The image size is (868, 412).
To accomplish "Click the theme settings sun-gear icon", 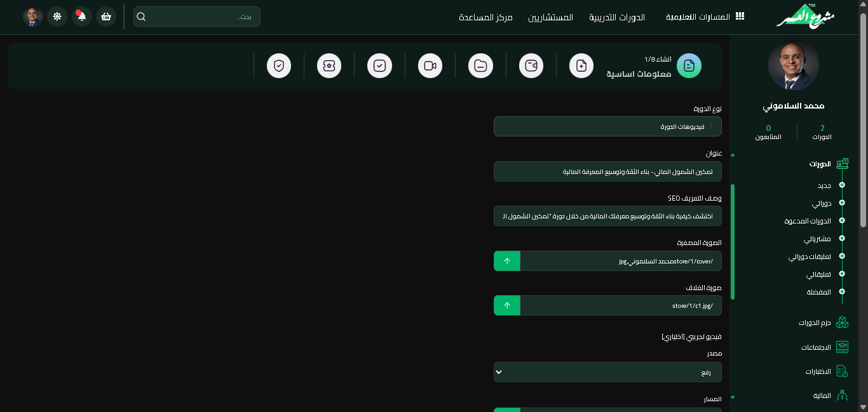I will click(x=57, y=17).
